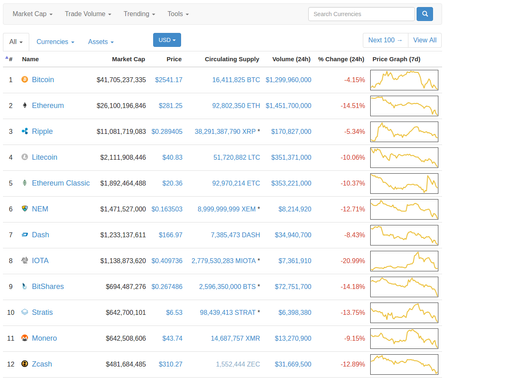508x380 pixels.
Task: Go to the Next 100 page
Action: pyautogui.click(x=385, y=40)
